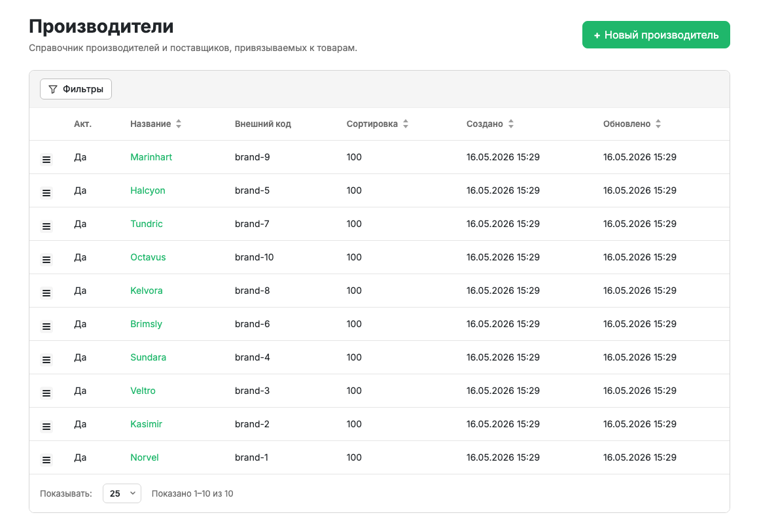Click sort value 100 in Kasimir row
This screenshot has width=759, height=532.
click(x=354, y=424)
